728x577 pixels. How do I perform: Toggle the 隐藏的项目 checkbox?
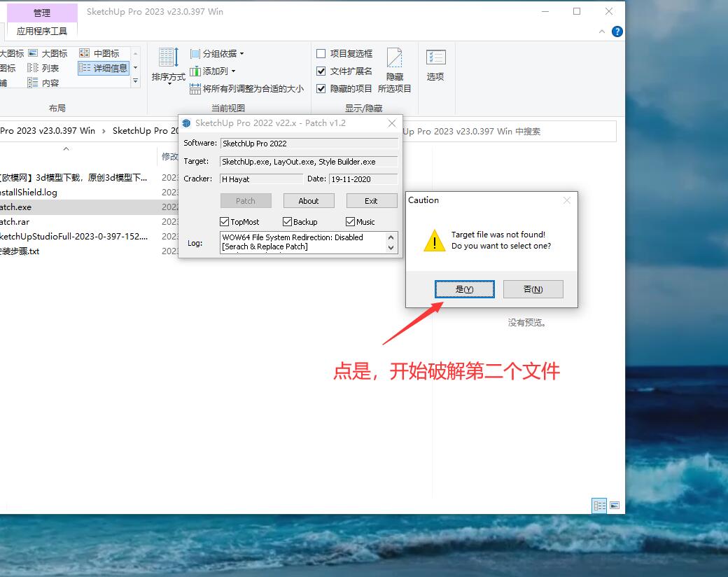pyautogui.click(x=321, y=89)
